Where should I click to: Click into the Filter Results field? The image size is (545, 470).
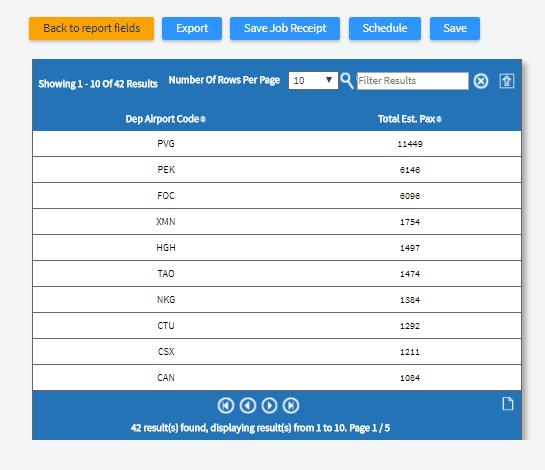coord(413,81)
